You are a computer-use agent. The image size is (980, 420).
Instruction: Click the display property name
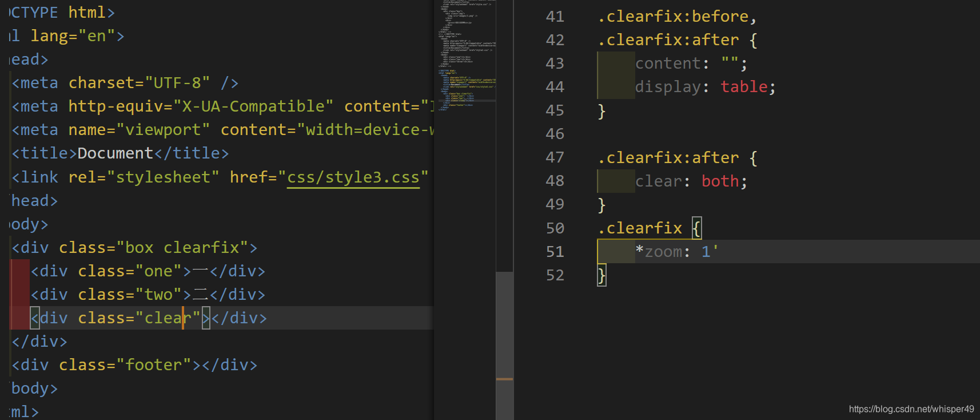click(x=668, y=87)
